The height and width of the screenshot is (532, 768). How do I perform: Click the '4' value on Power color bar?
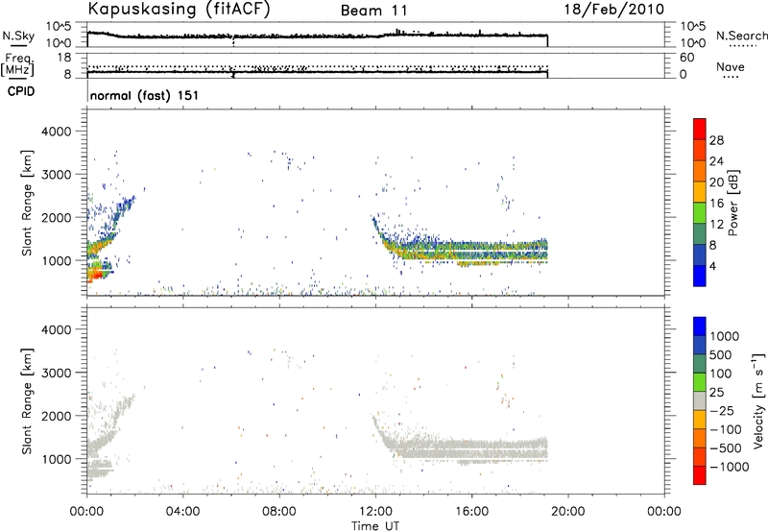pyautogui.click(x=713, y=267)
